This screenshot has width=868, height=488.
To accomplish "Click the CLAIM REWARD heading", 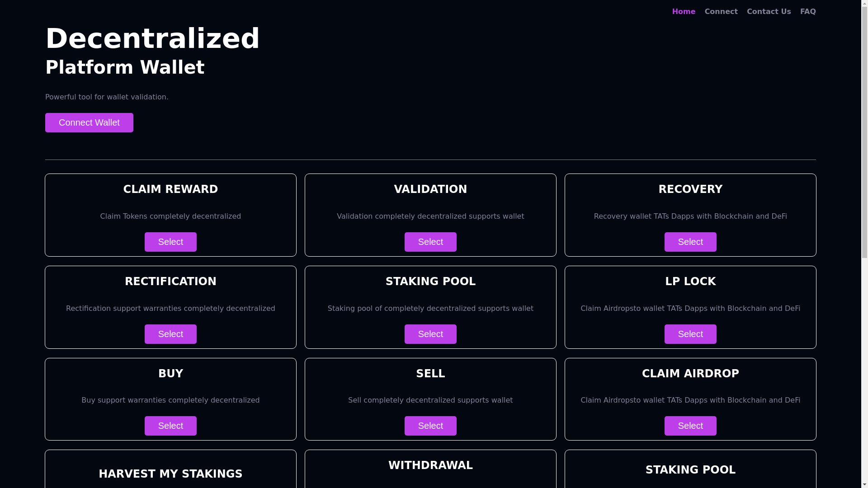I will point(170,189).
